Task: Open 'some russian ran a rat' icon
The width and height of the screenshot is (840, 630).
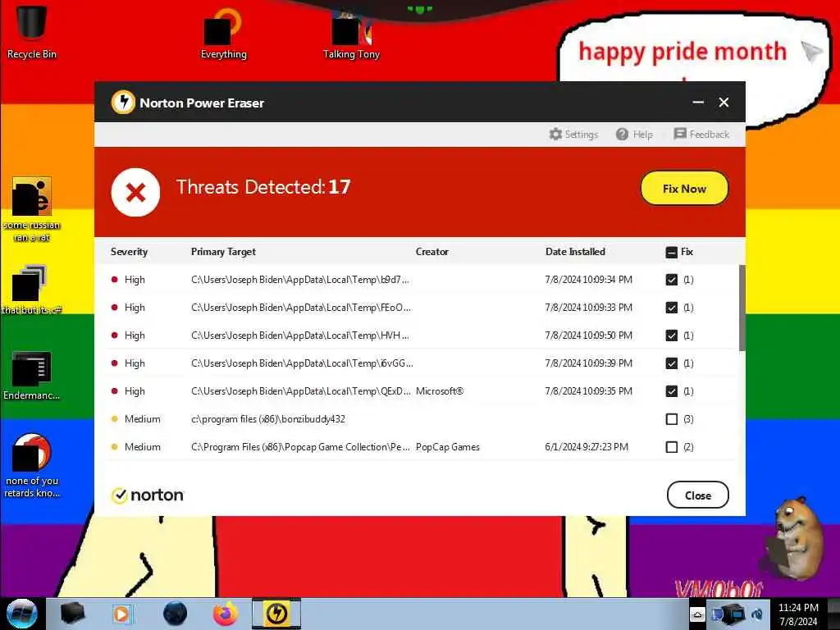Action: (32, 209)
